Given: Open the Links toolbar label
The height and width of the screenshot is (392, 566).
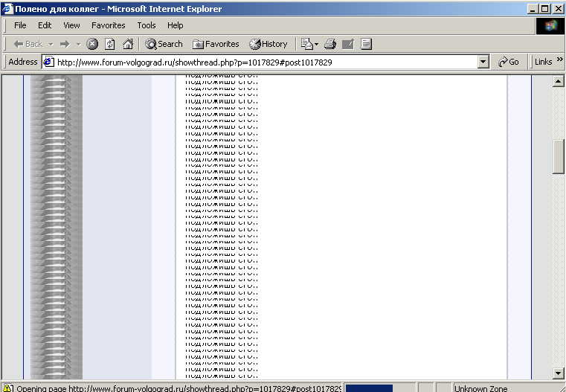Looking at the screenshot, I should click(543, 62).
